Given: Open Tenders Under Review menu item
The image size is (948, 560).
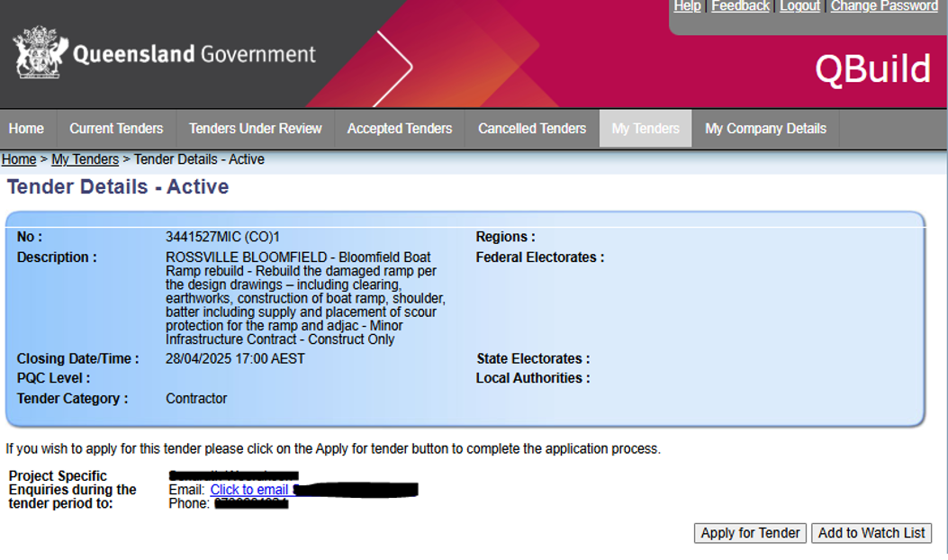Looking at the screenshot, I should point(255,129).
